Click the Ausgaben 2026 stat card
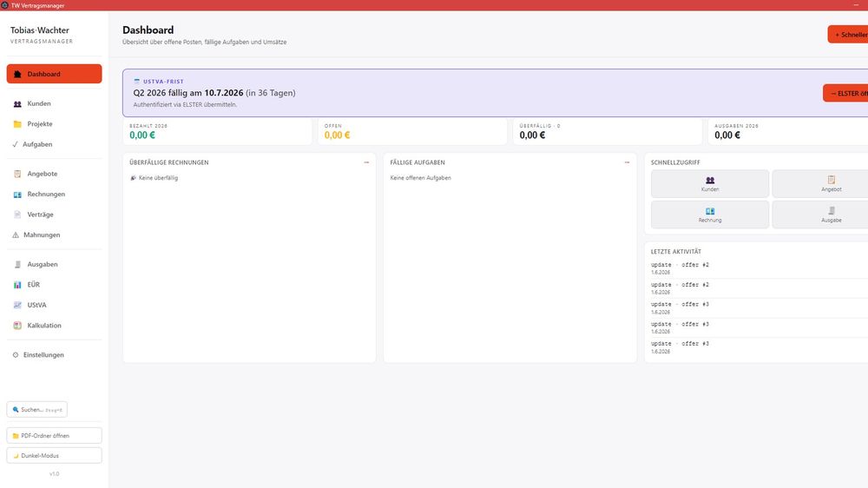This screenshot has width=868, height=488. pyautogui.click(x=788, y=132)
